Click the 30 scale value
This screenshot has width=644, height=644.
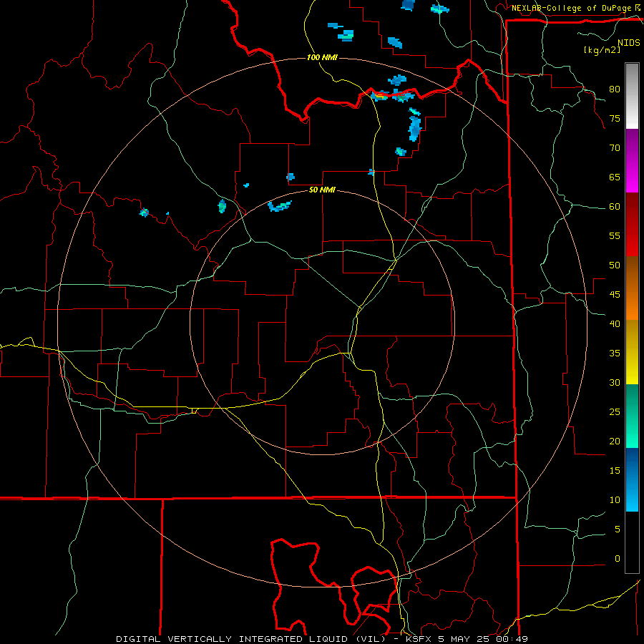click(x=615, y=382)
